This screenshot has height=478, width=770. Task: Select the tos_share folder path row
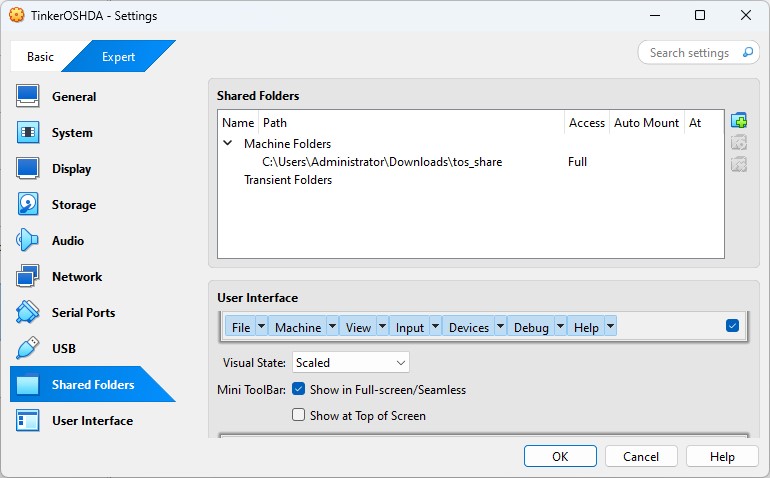[x=471, y=162]
